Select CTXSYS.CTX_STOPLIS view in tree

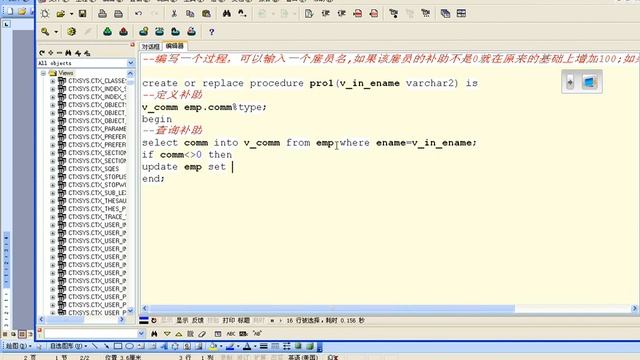[x=97, y=177]
